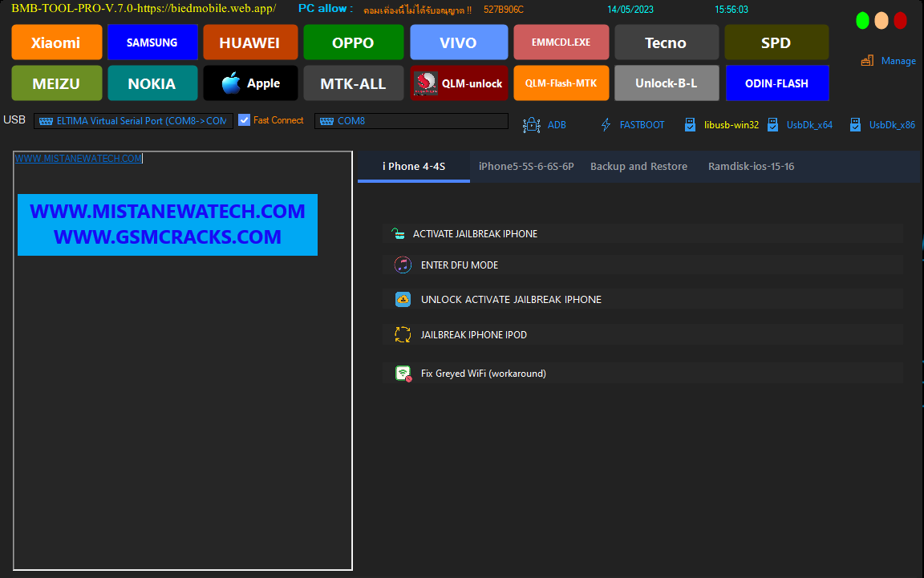Click the peach circle window button
This screenshot has height=578, width=924.
tap(881, 21)
